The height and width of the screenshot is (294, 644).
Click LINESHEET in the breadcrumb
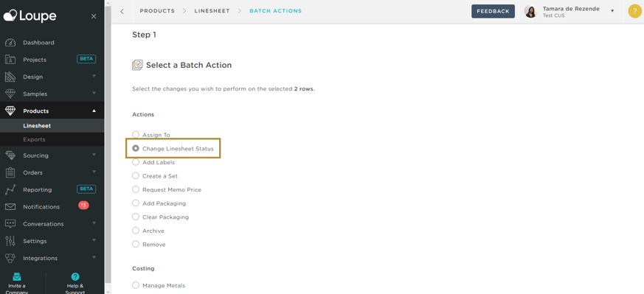(212, 11)
